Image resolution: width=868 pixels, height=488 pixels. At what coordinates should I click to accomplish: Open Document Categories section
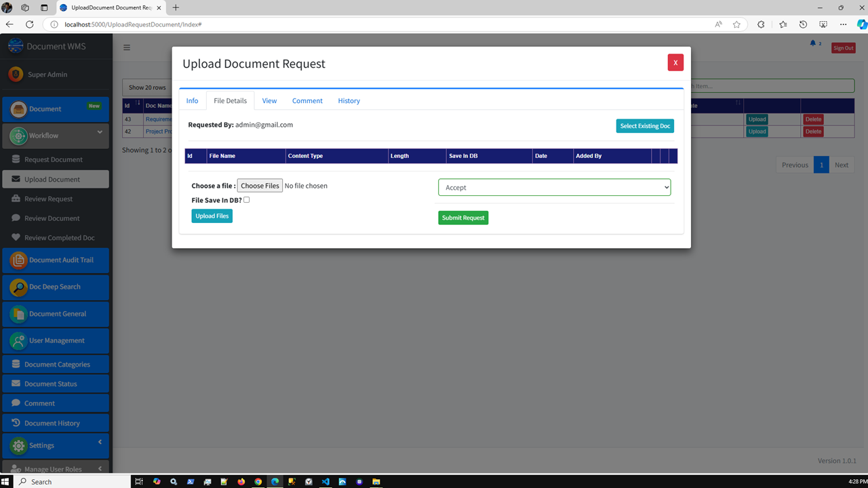(55, 364)
